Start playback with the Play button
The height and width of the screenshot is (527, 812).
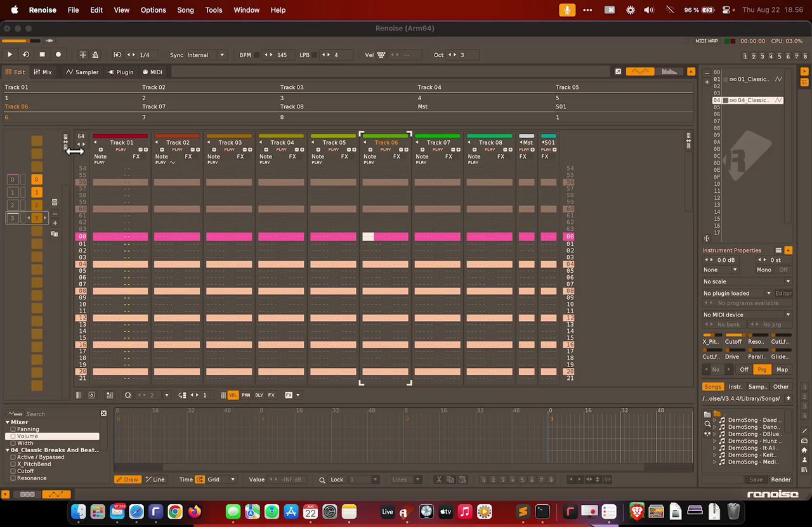(10, 55)
